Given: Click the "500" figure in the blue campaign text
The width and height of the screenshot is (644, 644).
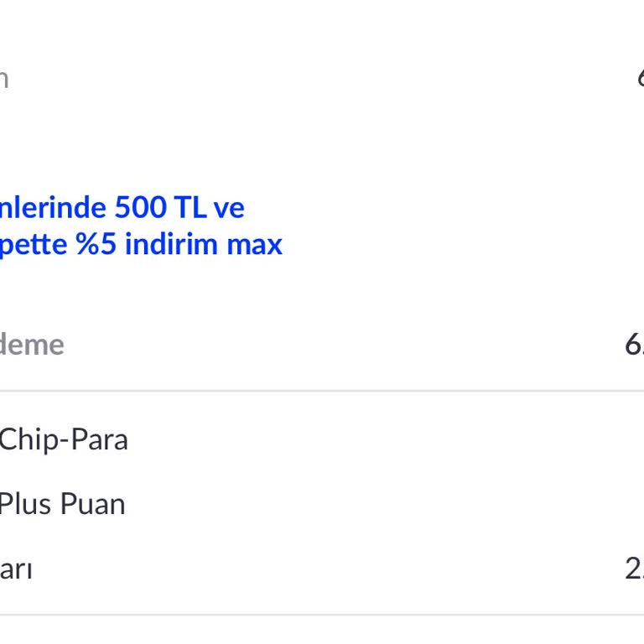Looking at the screenshot, I should point(142,207).
